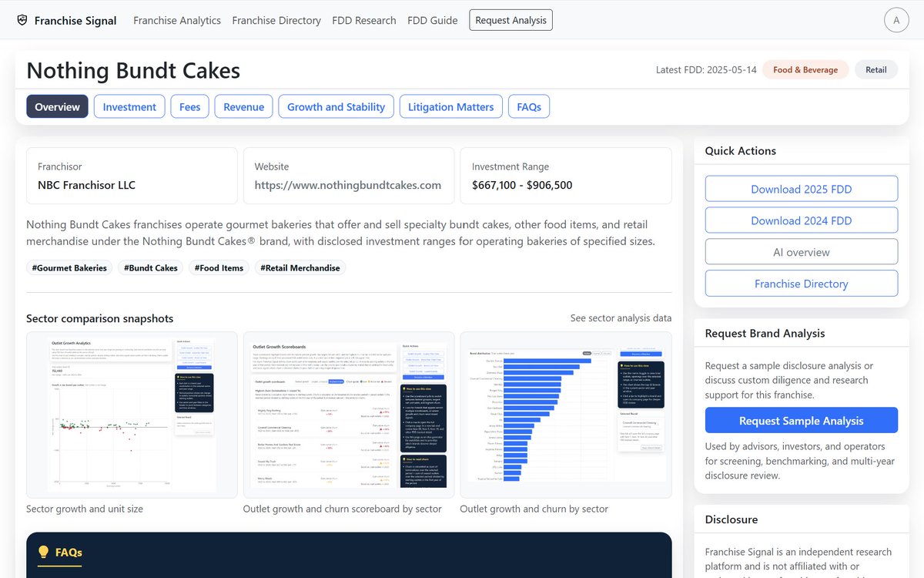Screen dimensions: 924x578
Task: Click the FAQs section heading text
Action: coord(69,552)
